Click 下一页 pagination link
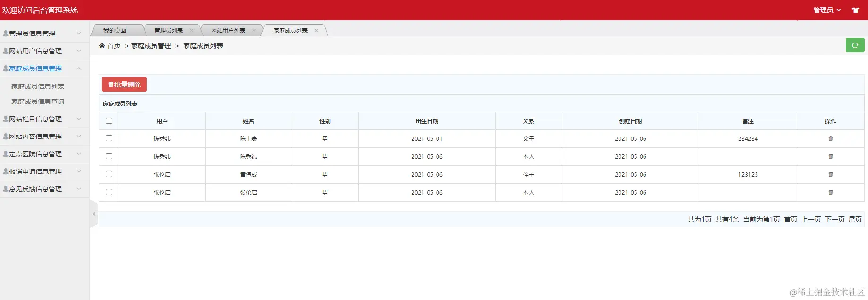Screen dimensions: 868x300 tap(834, 219)
